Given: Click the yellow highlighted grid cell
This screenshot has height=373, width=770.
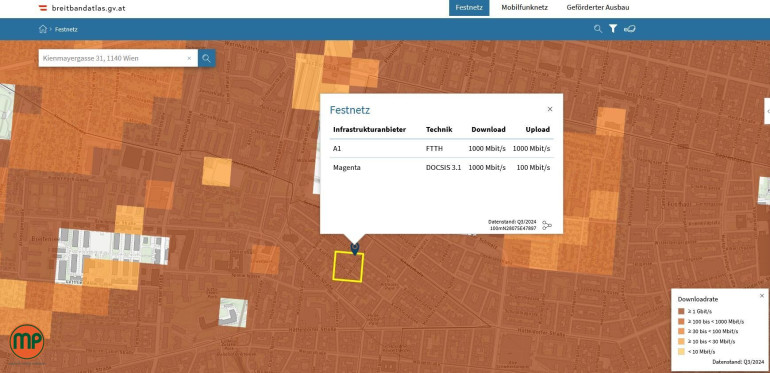Looking at the screenshot, I should tap(348, 267).
